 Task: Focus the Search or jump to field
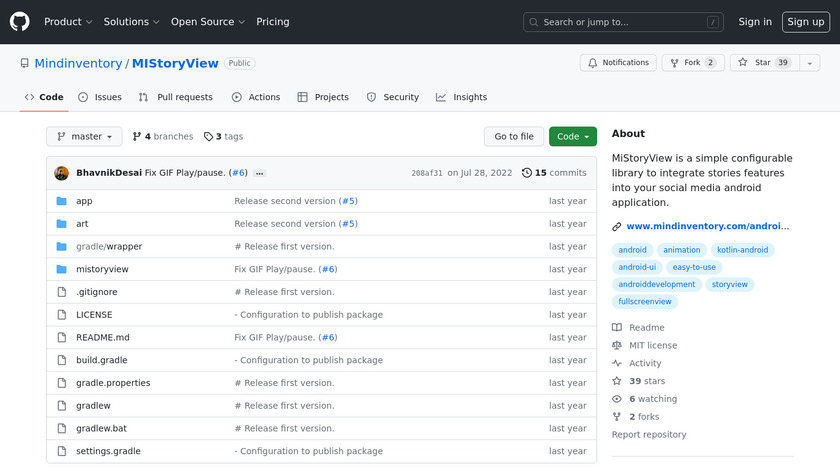click(622, 22)
